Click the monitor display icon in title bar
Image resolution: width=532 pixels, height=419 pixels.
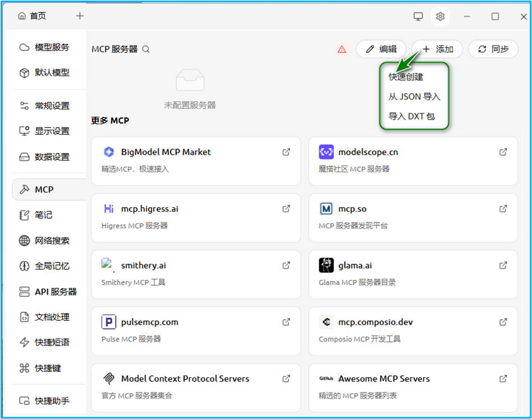tap(418, 16)
